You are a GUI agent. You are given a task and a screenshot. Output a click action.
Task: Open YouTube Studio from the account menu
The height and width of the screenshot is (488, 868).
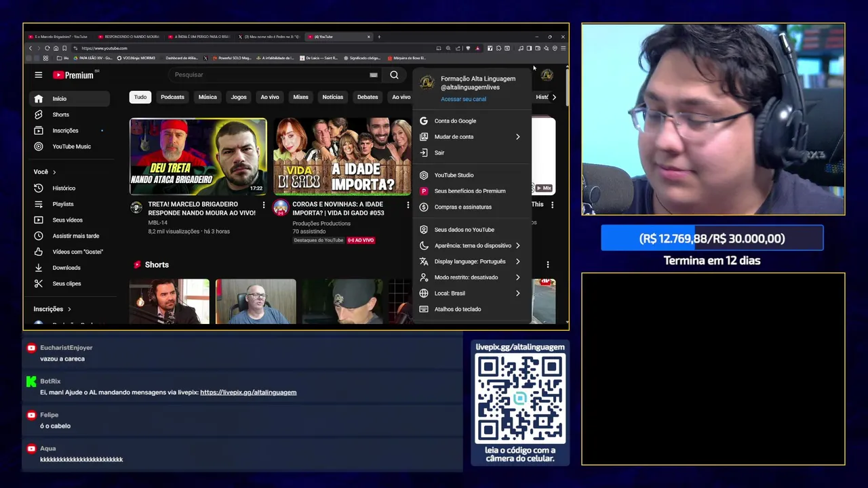[471, 175]
